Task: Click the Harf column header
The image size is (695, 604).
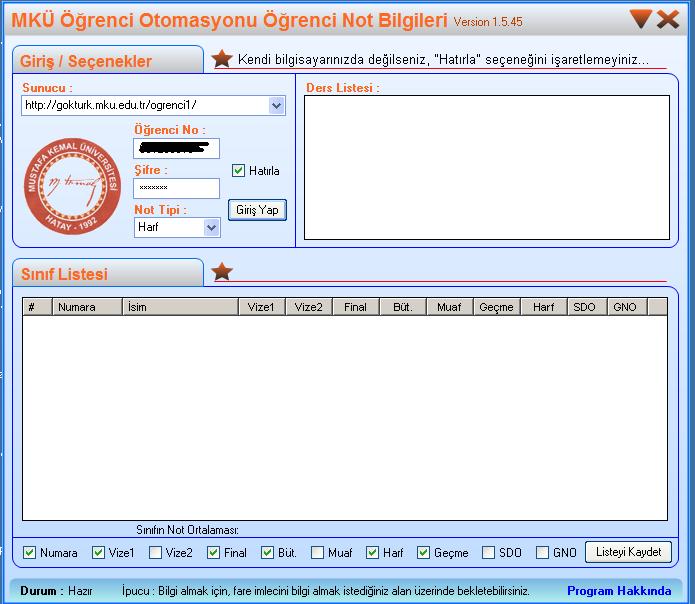Action: coord(544,307)
